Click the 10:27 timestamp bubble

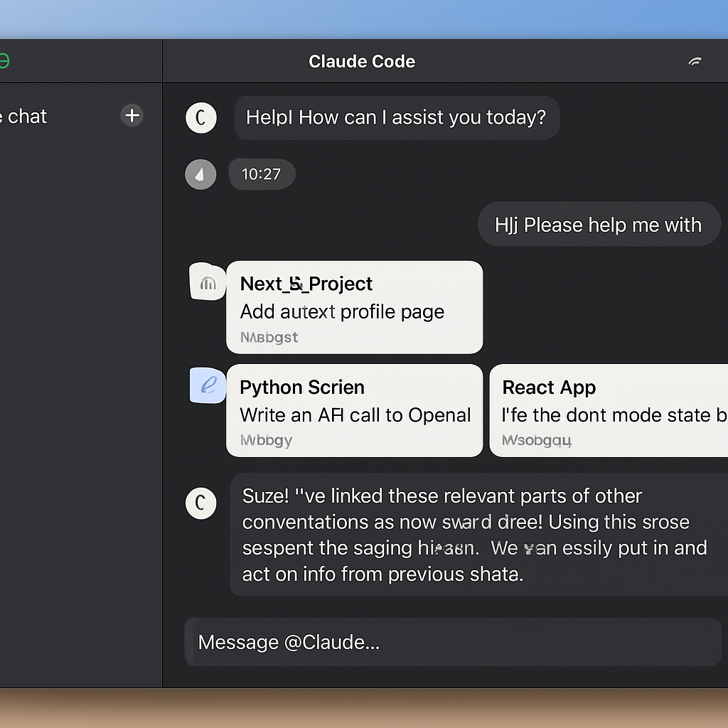(x=262, y=175)
